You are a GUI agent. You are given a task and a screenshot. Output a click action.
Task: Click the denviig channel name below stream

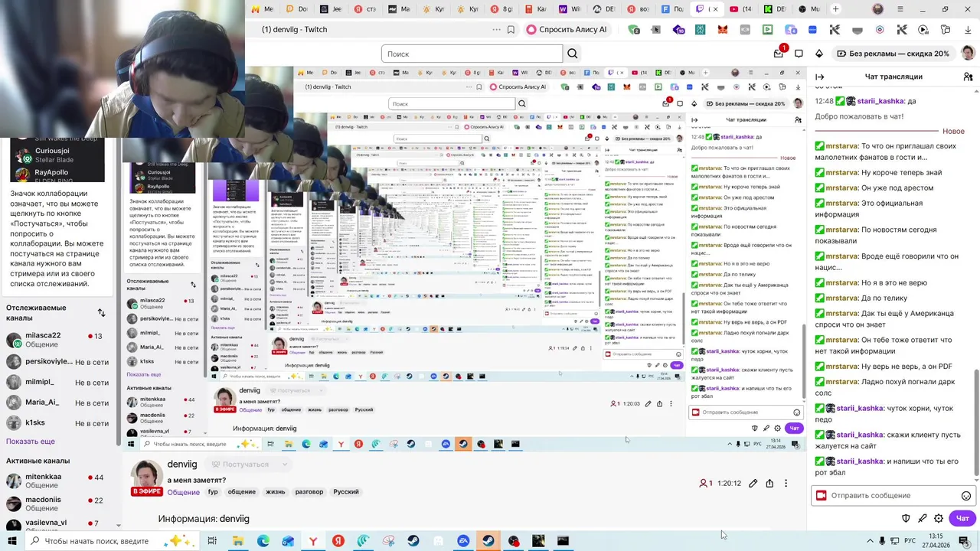[182, 464]
